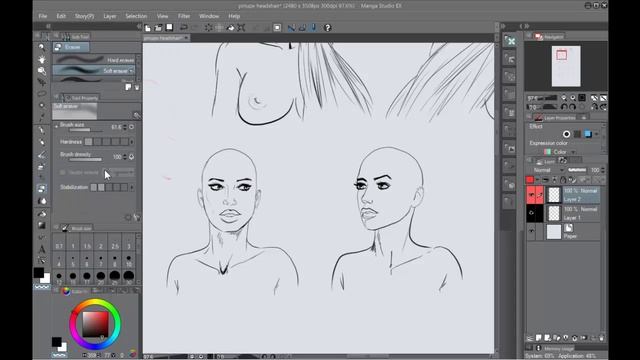
Task: Select brush size preset 30
Action: [129, 277]
